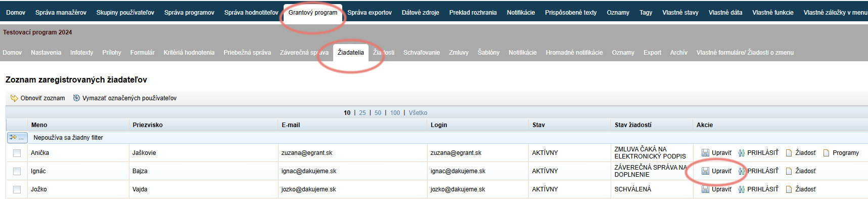Image resolution: width=868 pixels, height=199 pixels.
Task: Open Správa programov menu
Action: [x=189, y=13]
